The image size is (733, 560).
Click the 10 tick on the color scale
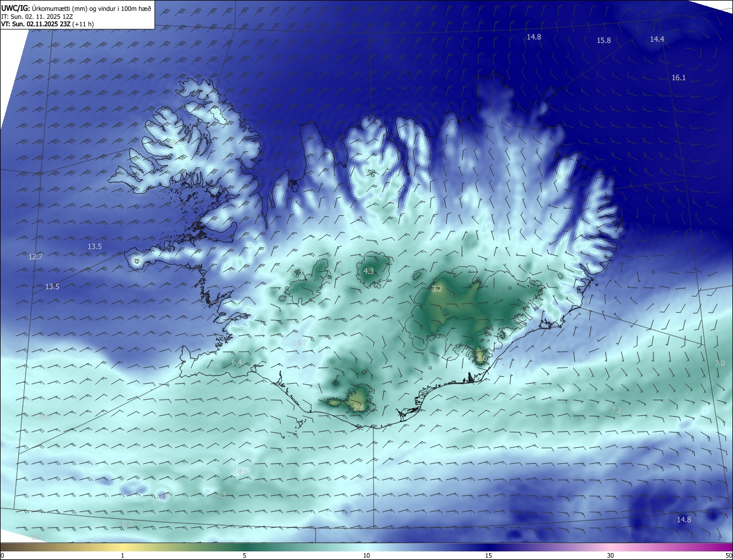pos(366,555)
